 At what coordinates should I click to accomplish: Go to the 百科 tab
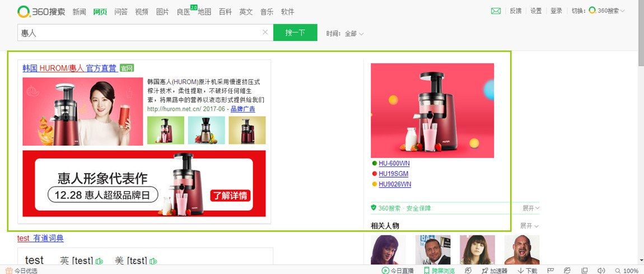click(x=225, y=12)
